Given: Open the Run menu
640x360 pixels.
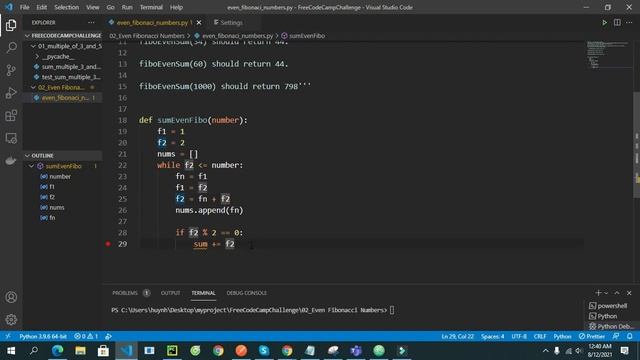Looking at the screenshot, I should 127,7.
